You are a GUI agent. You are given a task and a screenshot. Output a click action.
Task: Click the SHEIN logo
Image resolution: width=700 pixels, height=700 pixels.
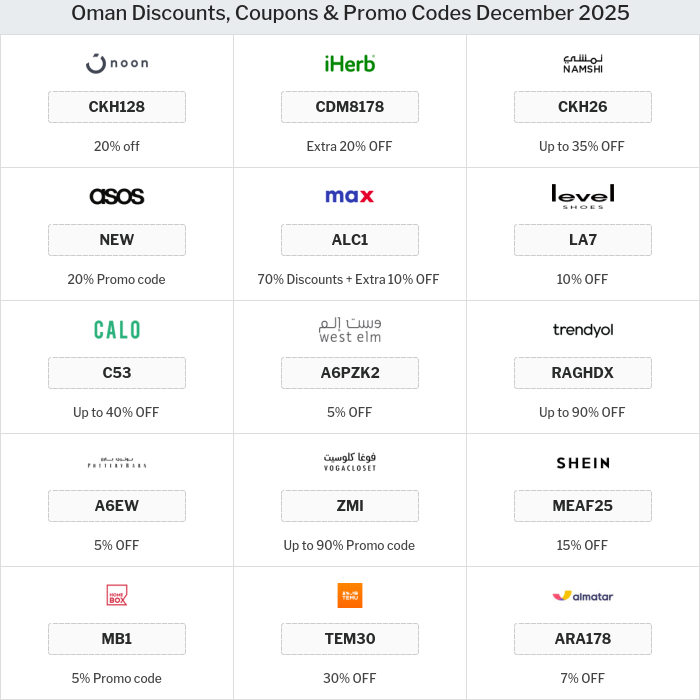pyautogui.click(x=583, y=463)
